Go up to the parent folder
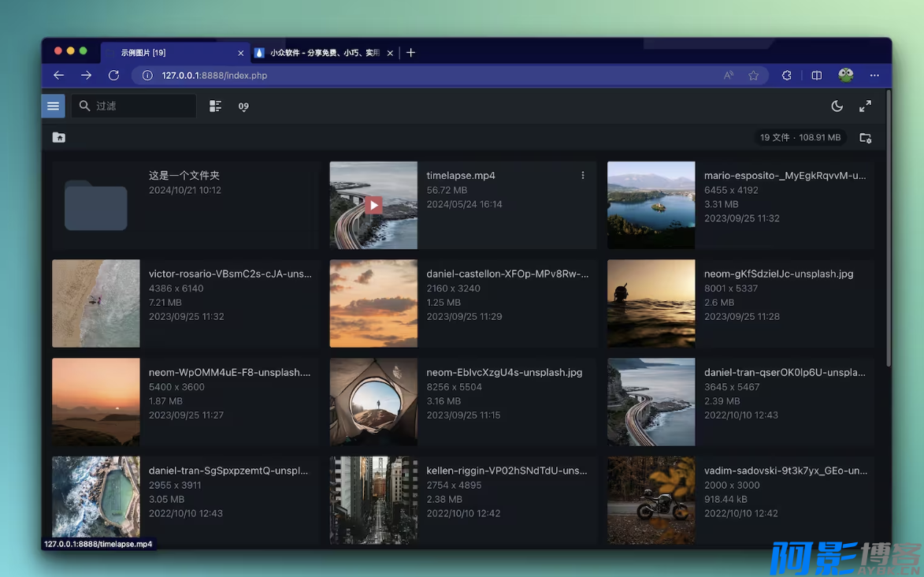 point(59,137)
